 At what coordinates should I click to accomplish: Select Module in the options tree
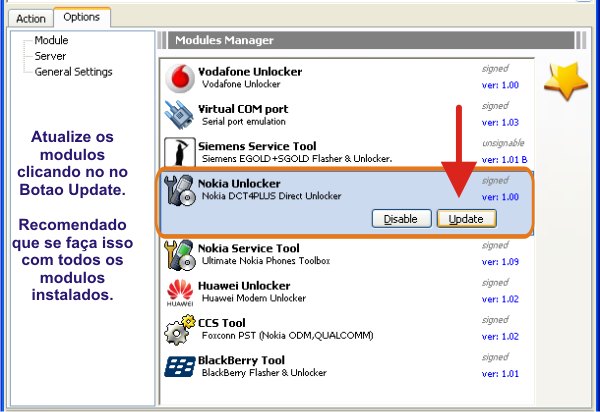51,40
